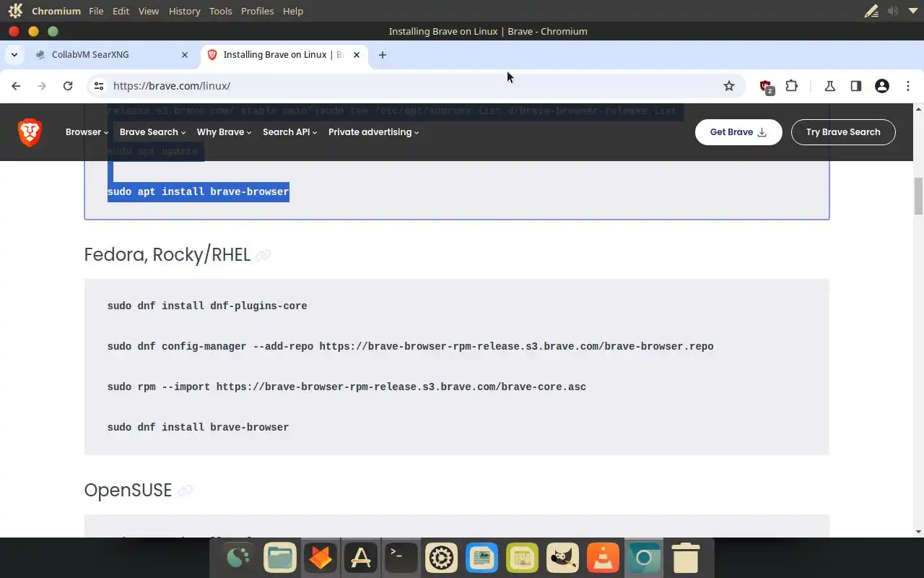The image size is (924, 578).
Task: Go back to the previous page
Action: (x=16, y=86)
